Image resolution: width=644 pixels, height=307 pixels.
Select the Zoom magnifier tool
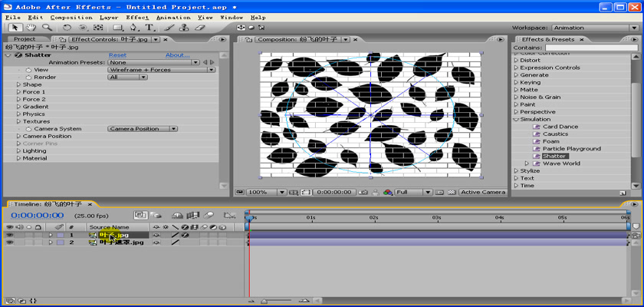click(47, 28)
